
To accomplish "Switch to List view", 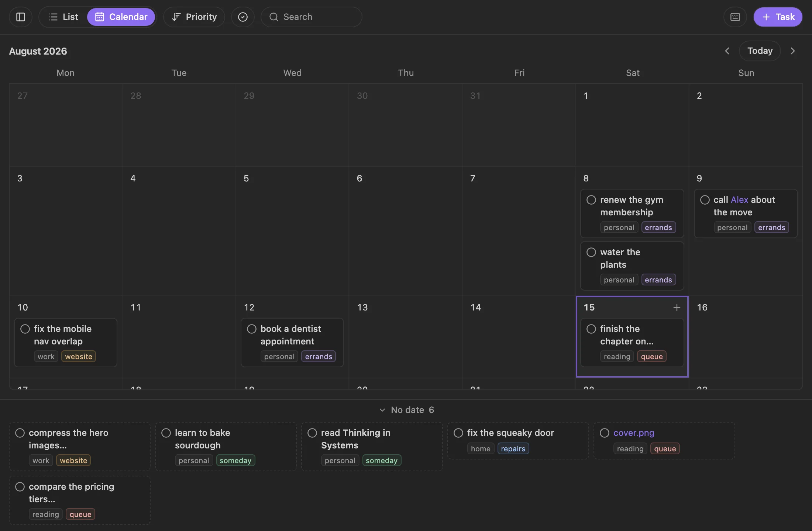I will click(63, 17).
